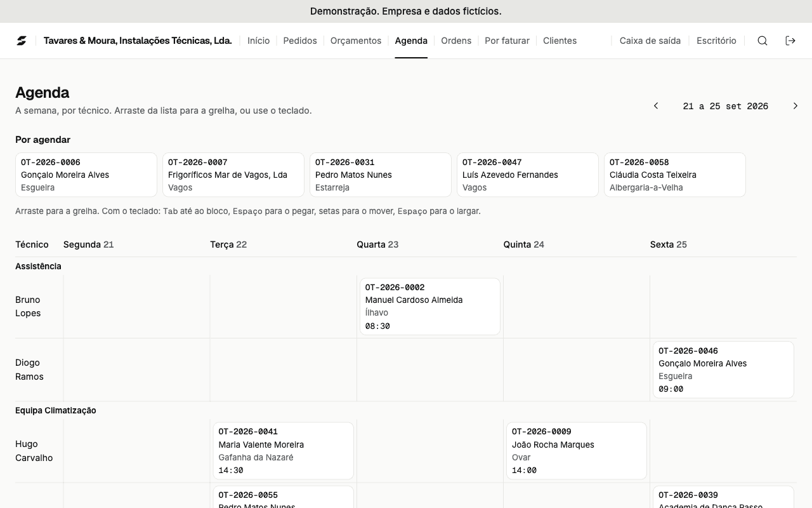Click the logout icon
Image resolution: width=812 pixels, height=508 pixels.
pyautogui.click(x=790, y=41)
